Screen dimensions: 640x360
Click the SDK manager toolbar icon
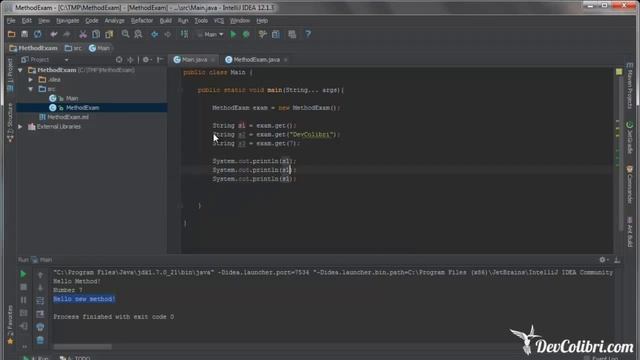pos(292,34)
